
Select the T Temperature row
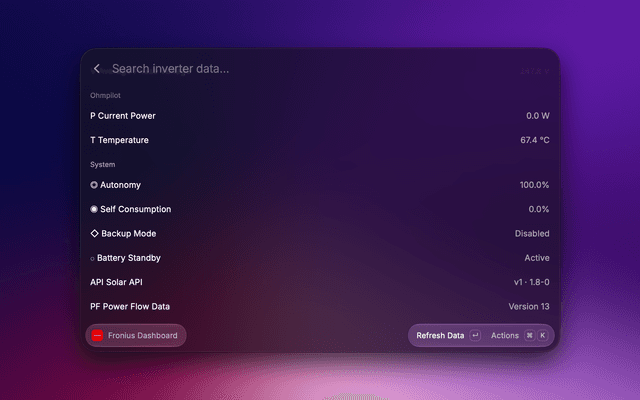(320, 140)
